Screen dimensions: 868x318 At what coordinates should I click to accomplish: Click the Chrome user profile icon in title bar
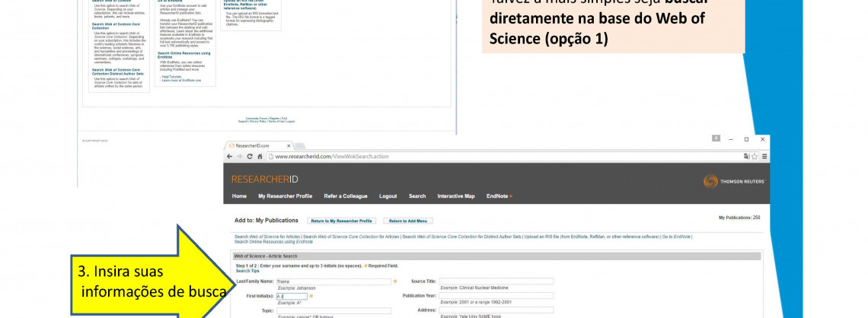[716, 138]
